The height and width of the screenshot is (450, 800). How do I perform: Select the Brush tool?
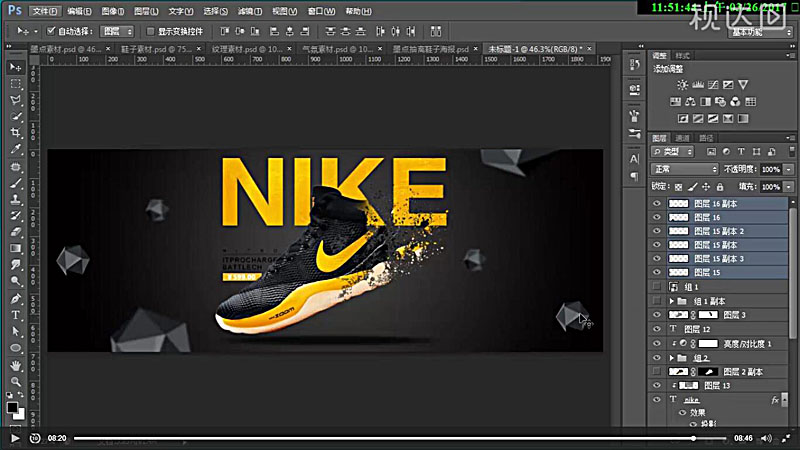(x=16, y=183)
